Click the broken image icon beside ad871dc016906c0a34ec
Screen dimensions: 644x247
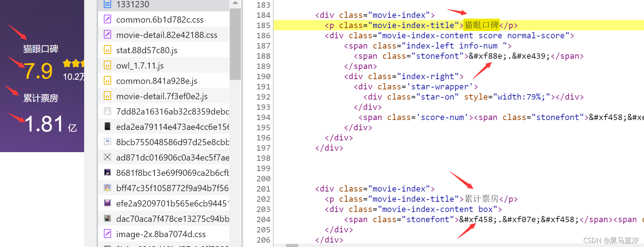tap(107, 157)
